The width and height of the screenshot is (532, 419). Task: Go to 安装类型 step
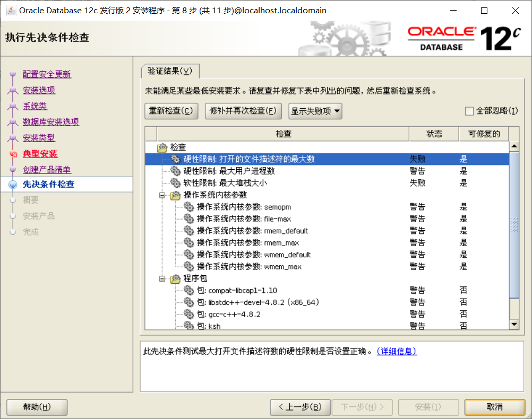(x=39, y=138)
